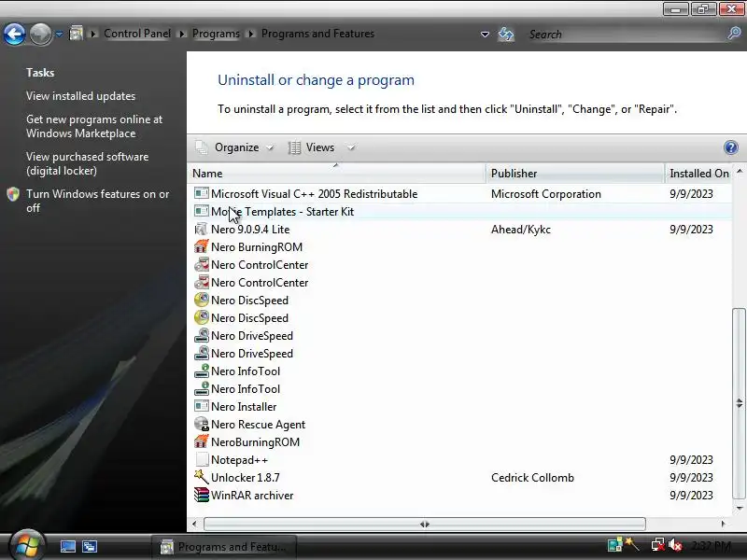Select Unlocker 1.8.7 icon
The image size is (747, 560).
(x=202, y=477)
